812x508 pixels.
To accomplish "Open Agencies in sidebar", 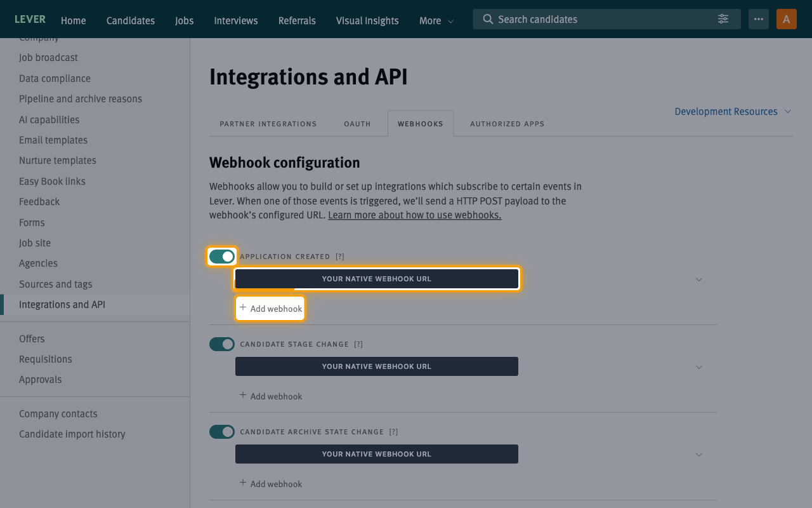I will [38, 264].
